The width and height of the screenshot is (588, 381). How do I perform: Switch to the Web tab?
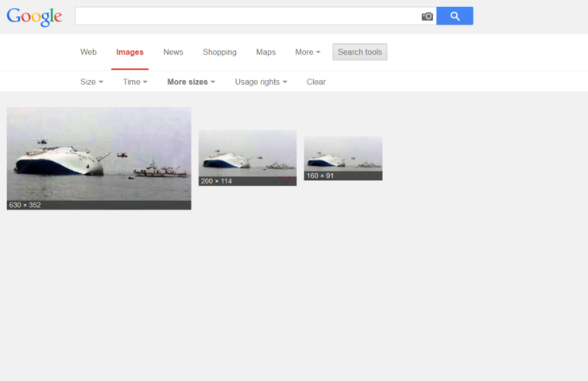88,52
